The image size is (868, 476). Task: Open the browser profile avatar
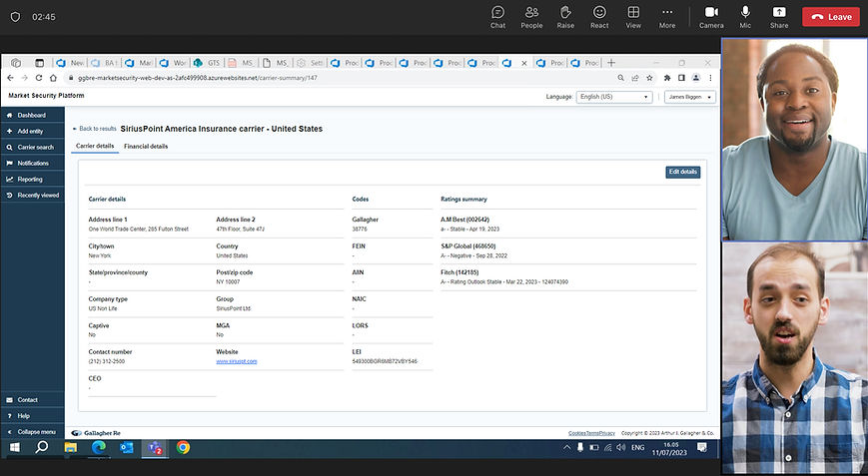[696, 78]
